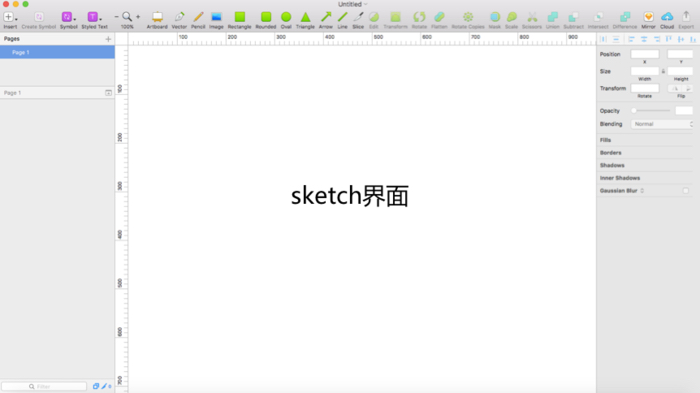This screenshot has height=393, width=700.
Task: Select the Rectangle shape tool
Action: [x=240, y=17]
